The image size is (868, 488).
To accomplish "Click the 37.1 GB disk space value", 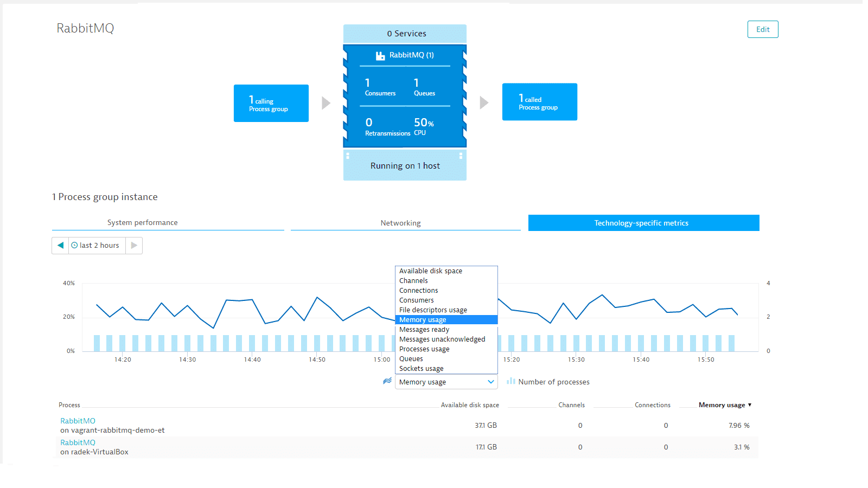I will tap(486, 426).
